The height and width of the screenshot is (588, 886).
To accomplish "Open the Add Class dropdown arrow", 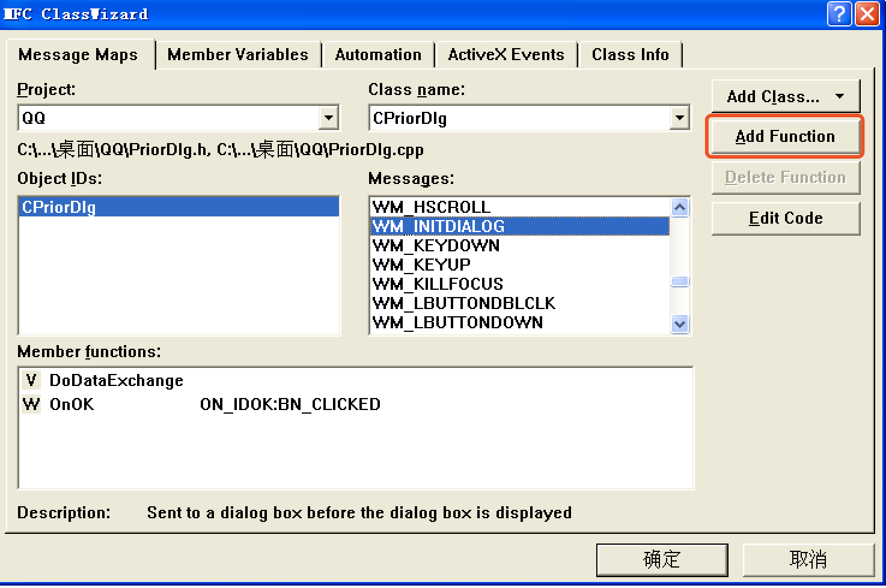I will click(840, 96).
